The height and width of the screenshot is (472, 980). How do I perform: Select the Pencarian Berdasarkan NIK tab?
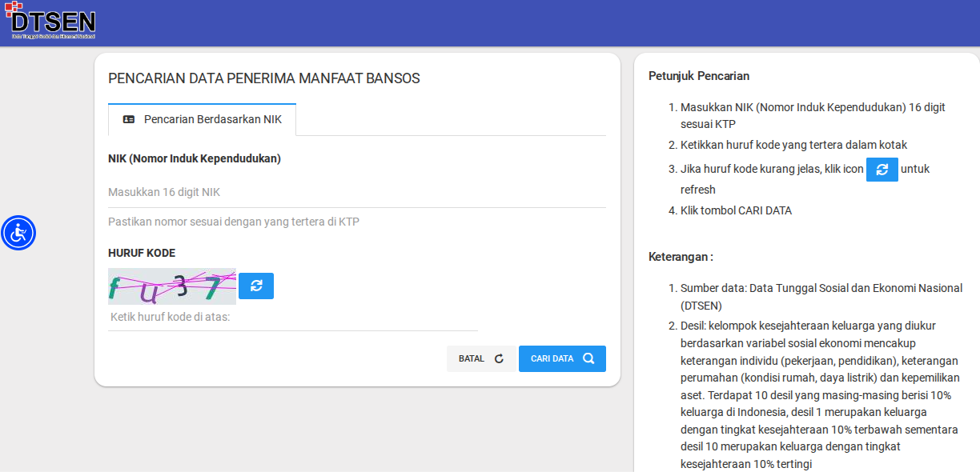click(x=202, y=119)
